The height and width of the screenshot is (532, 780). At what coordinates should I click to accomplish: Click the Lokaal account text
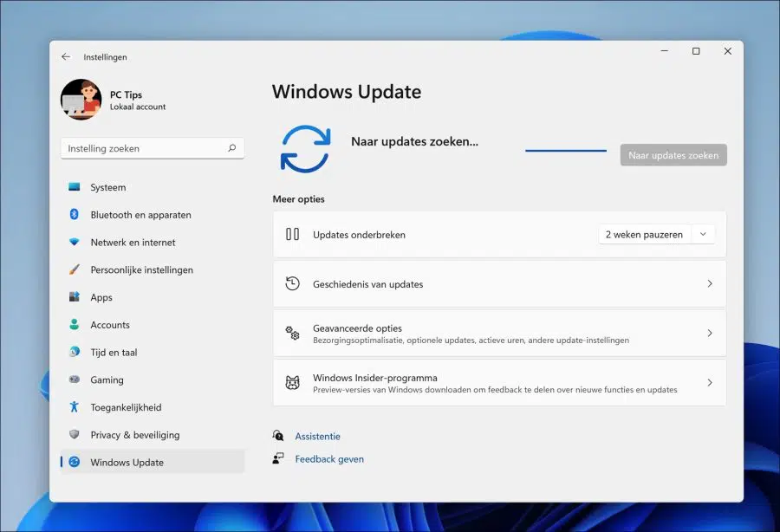click(x=138, y=107)
